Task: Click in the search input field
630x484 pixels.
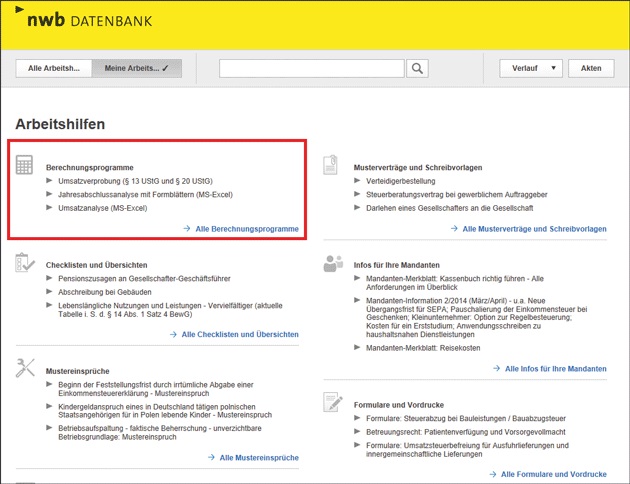Action: coord(312,68)
